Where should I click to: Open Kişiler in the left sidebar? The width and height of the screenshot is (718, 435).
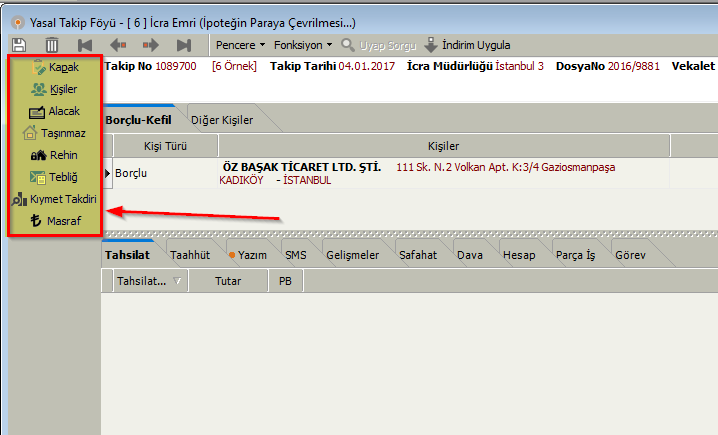[x=55, y=89]
